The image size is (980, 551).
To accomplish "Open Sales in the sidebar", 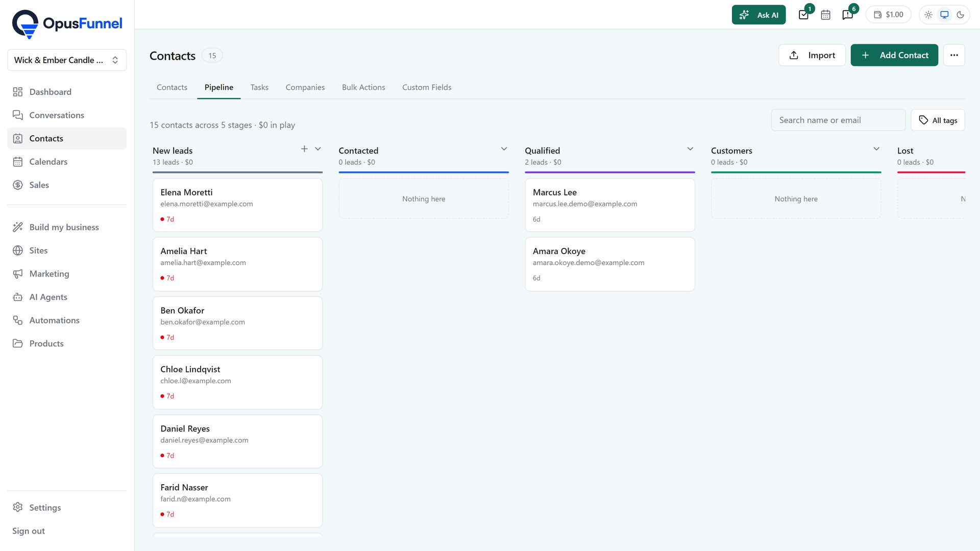I will [x=67, y=185].
